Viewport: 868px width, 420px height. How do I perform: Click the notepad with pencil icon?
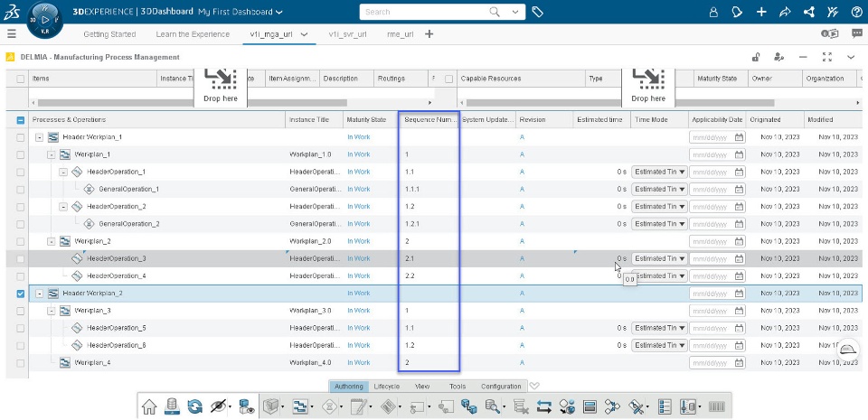(359, 407)
